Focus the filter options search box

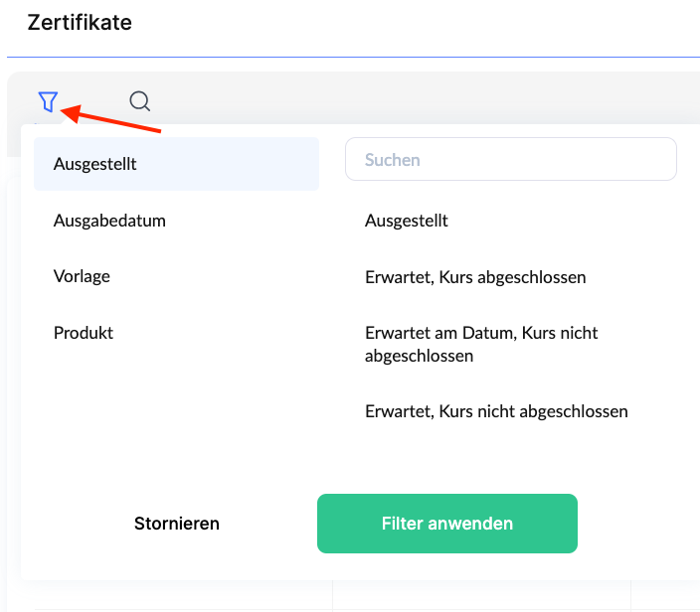click(510, 159)
